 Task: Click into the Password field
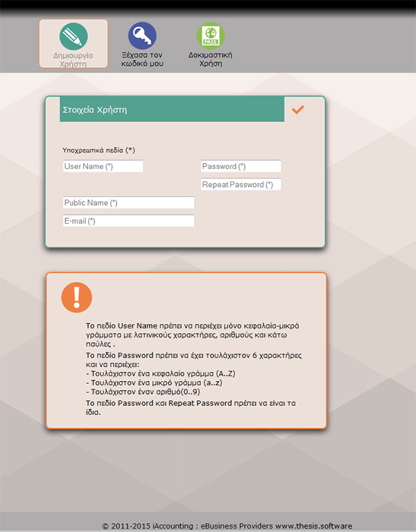[241, 166]
